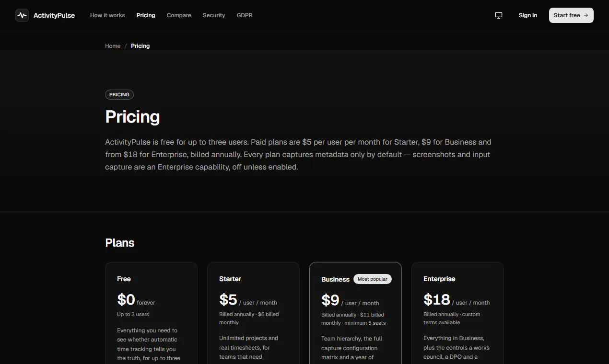The height and width of the screenshot is (364, 609).
Task: Click the intro paragraph about paid plans
Action: (298, 155)
